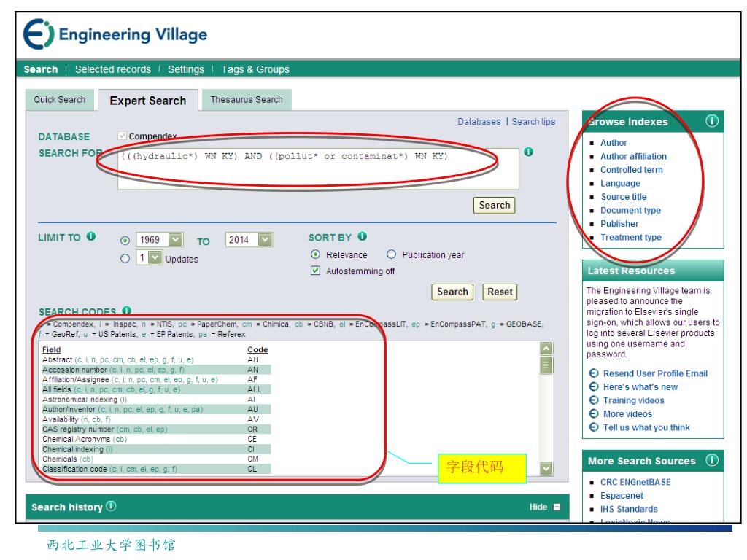747x560 pixels.
Task: Open the Espacenet link
Action: 622,496
